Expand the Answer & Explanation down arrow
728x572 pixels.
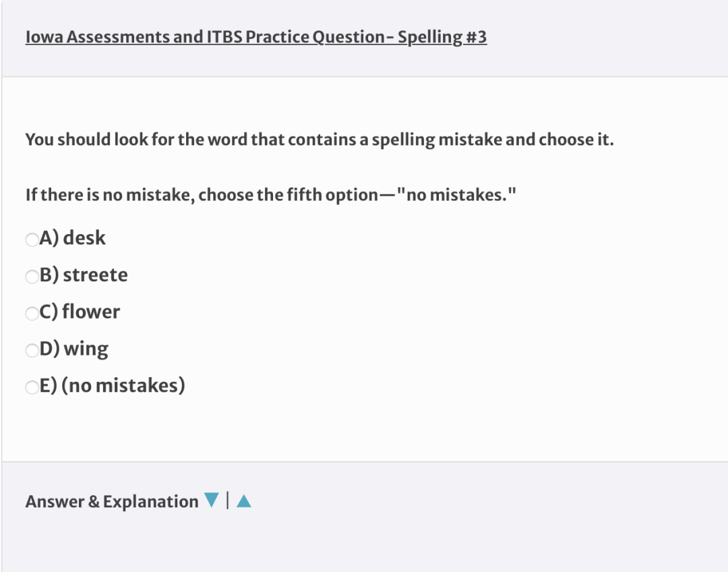coord(211,500)
